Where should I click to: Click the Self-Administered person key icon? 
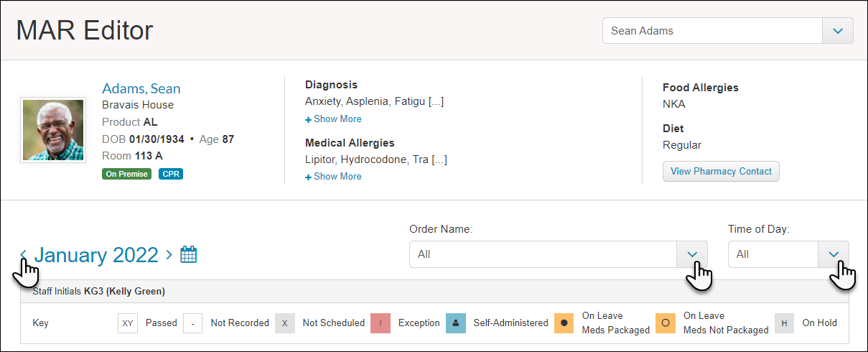(x=456, y=323)
